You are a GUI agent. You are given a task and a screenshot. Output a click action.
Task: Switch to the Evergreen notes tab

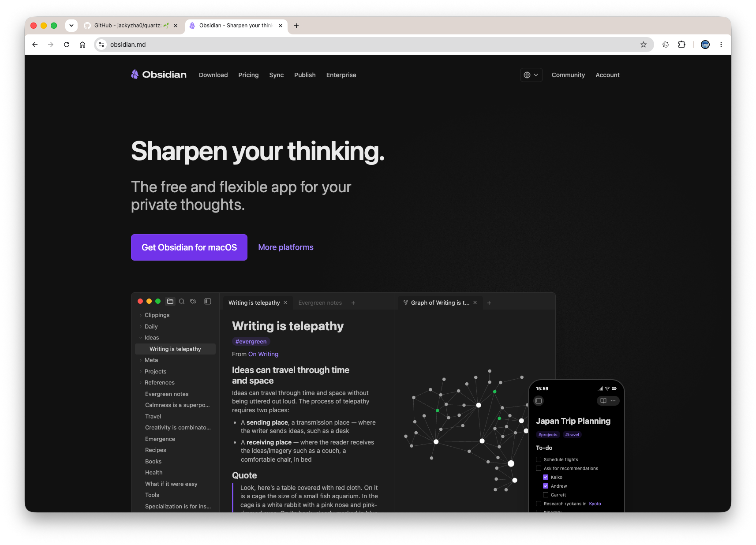[320, 303]
